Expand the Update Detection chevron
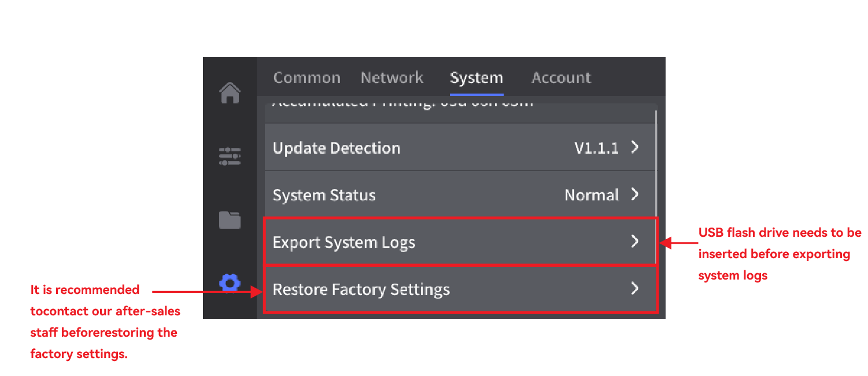This screenshot has height=376, width=868. (x=635, y=147)
